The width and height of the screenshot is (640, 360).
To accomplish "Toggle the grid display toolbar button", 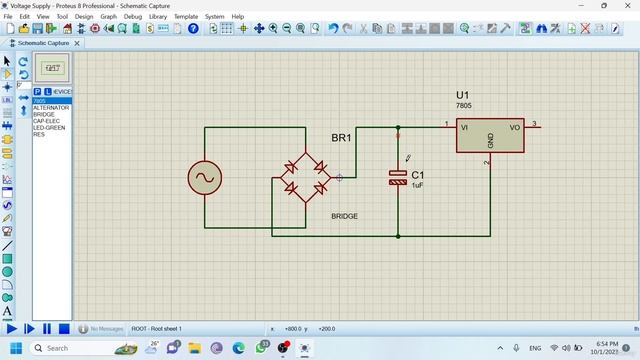I will click(x=227, y=28).
